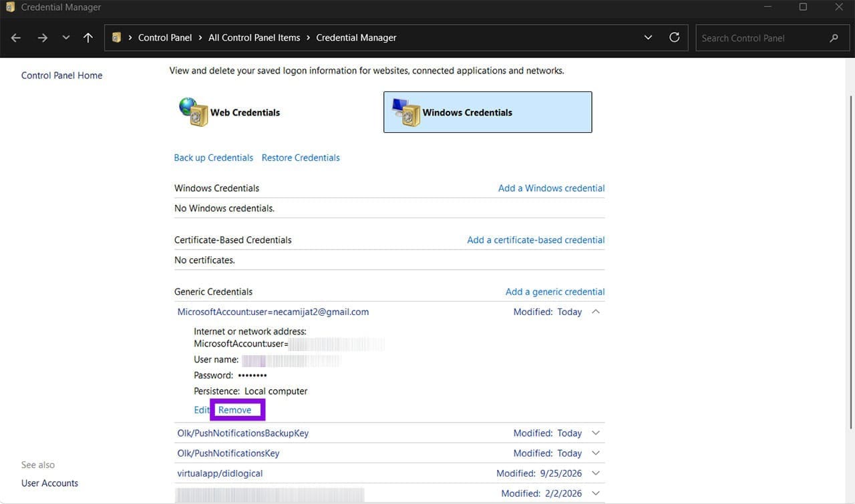Add a certificate-based credential
The height and width of the screenshot is (504, 855).
point(536,240)
